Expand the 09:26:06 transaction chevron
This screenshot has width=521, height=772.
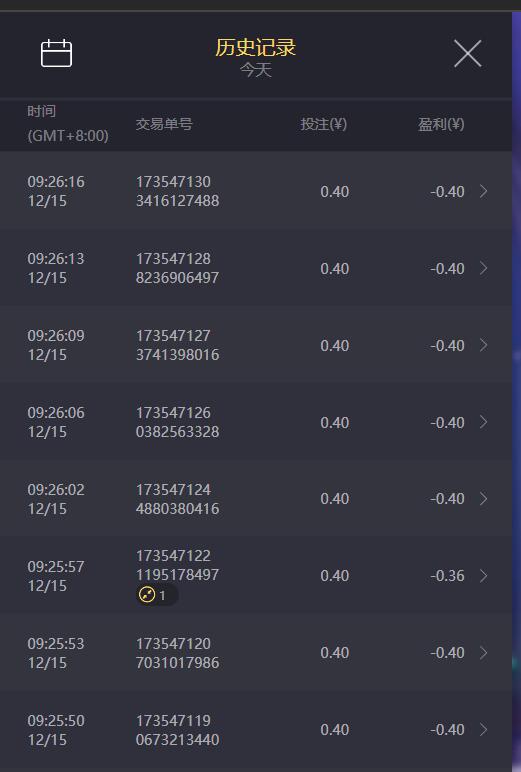point(484,422)
